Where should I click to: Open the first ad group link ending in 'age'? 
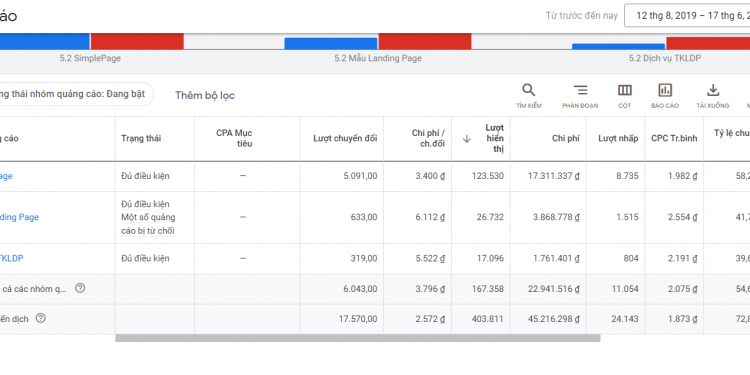click(x=6, y=176)
